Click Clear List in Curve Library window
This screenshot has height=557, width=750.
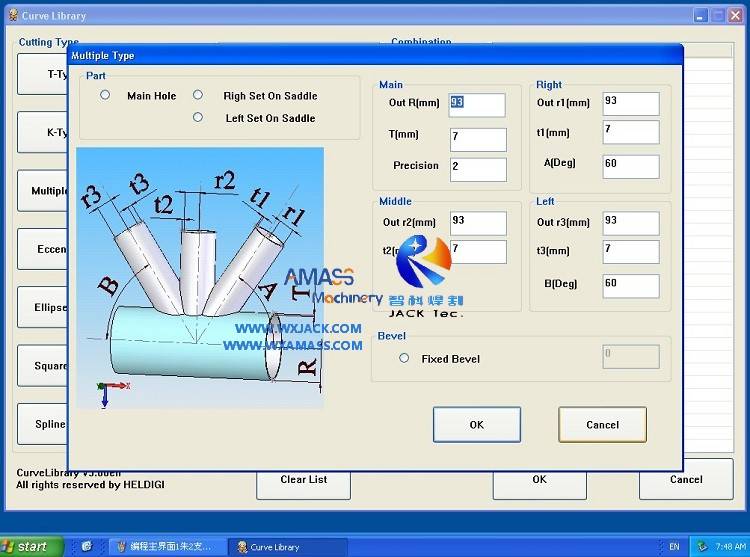coord(303,485)
